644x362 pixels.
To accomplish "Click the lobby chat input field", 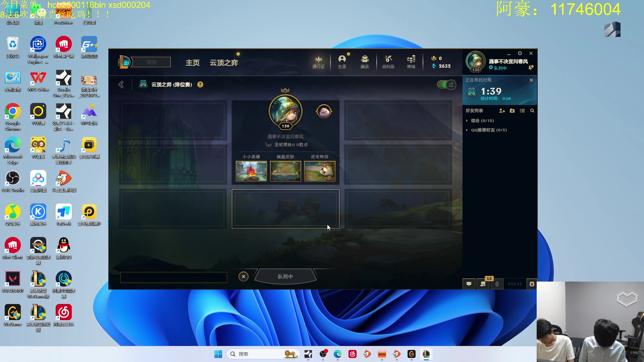I will coord(174,277).
